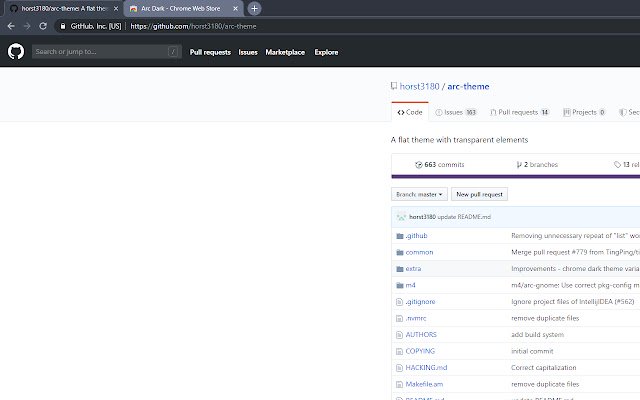Click the folder icon next to .github
Screen dimensions: 640x400
pyautogui.click(x=400, y=236)
